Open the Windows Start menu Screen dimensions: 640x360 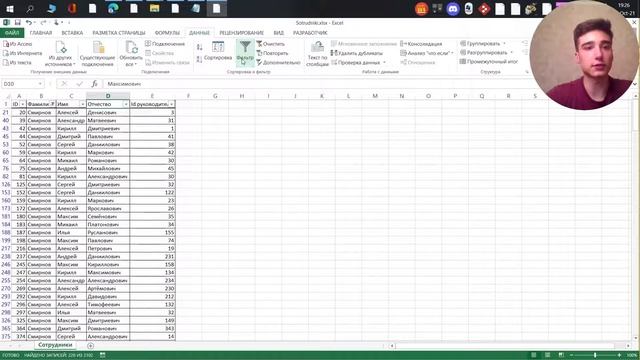[9, 9]
